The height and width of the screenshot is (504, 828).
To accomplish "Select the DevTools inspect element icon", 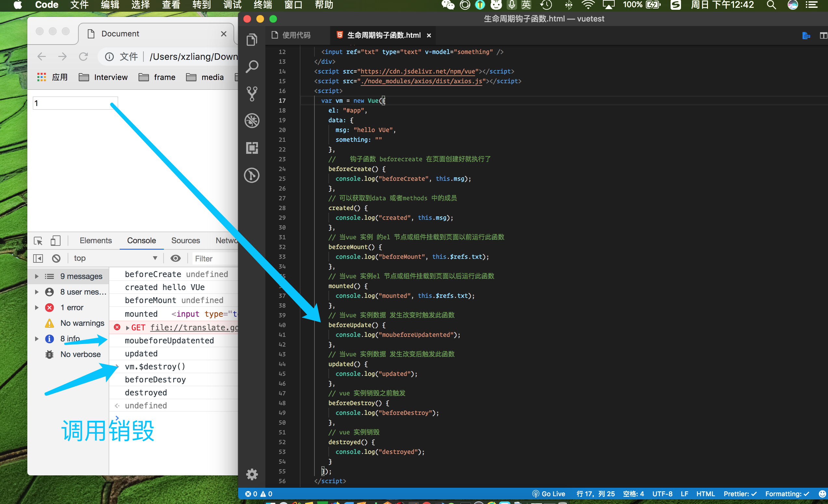I will pos(38,241).
